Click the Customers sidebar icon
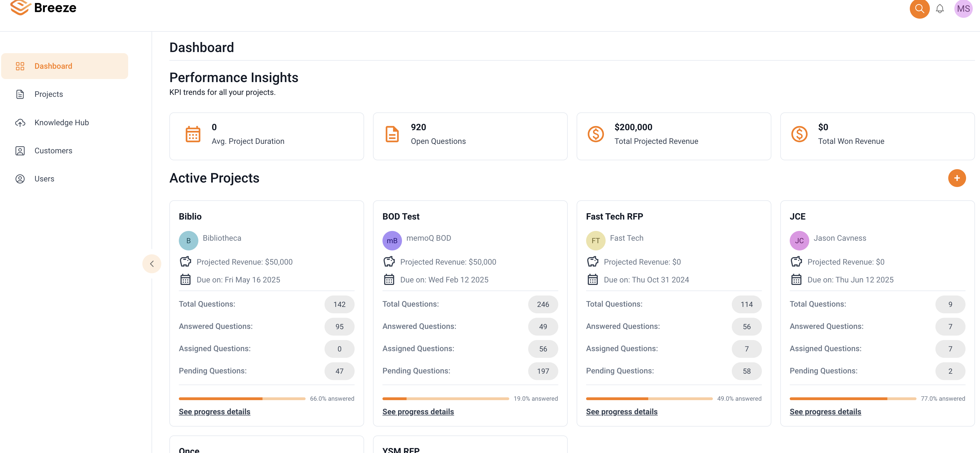Image resolution: width=980 pixels, height=453 pixels. [x=20, y=151]
